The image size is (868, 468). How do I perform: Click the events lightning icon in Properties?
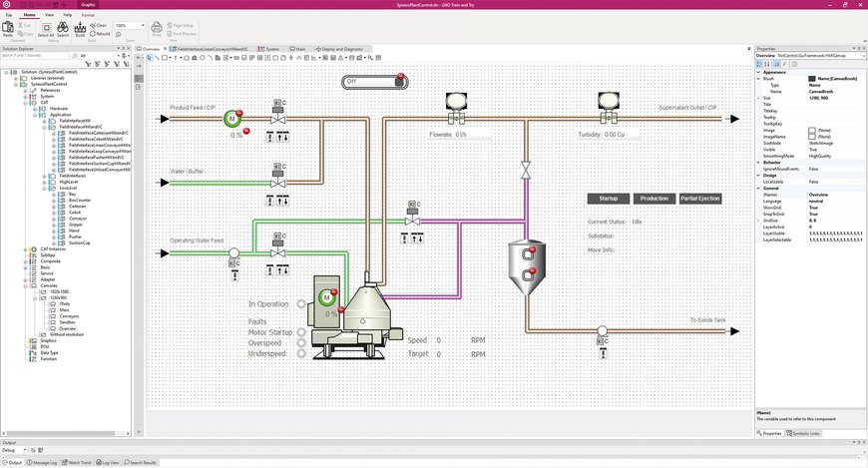tap(785, 64)
